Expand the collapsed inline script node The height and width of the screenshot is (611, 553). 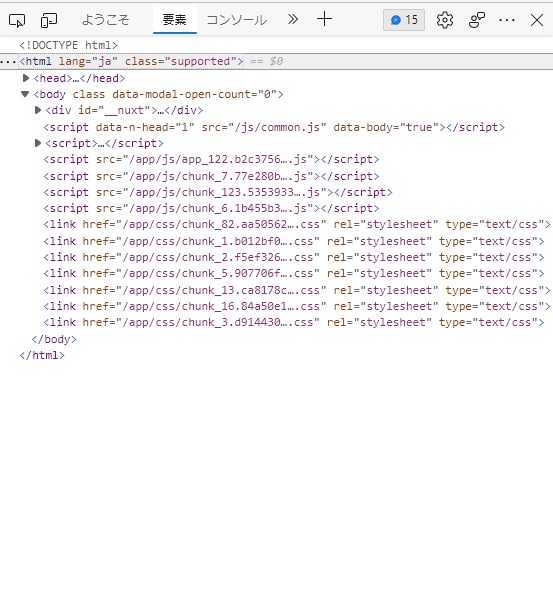(x=38, y=143)
